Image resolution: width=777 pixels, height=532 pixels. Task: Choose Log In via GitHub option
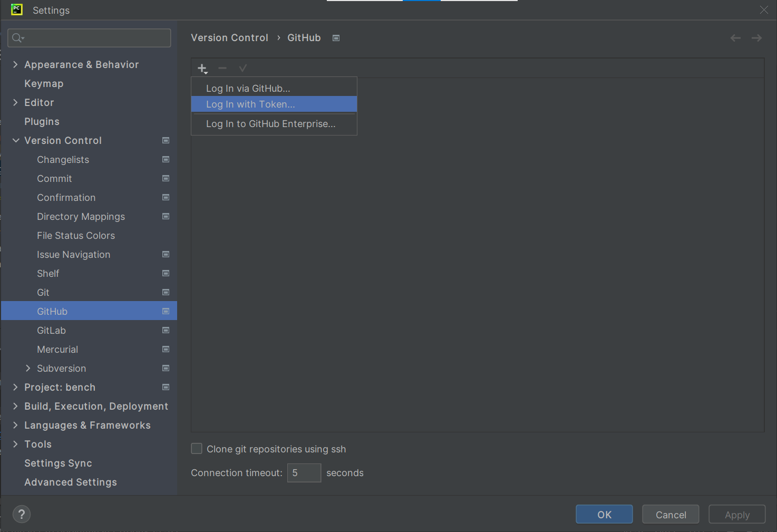274,88
